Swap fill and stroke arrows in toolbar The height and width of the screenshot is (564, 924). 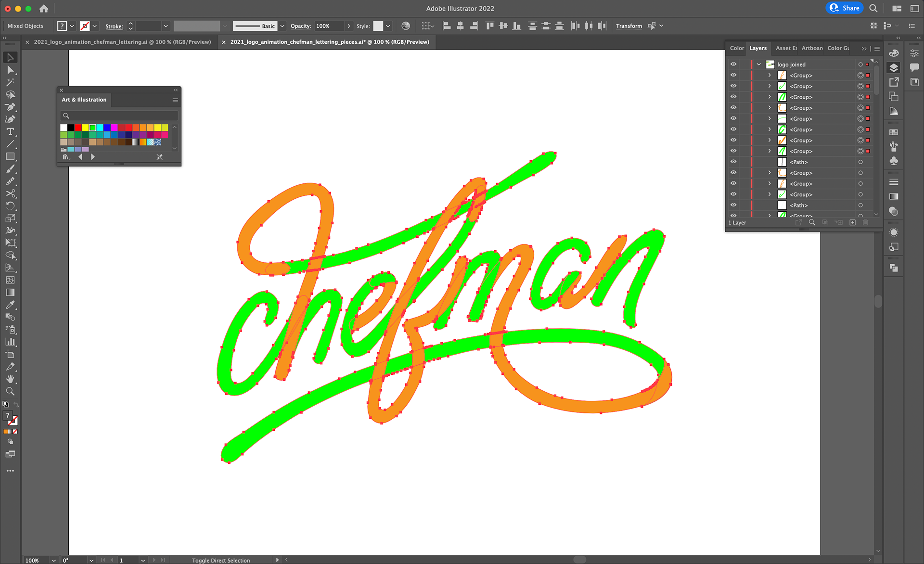tap(16, 405)
